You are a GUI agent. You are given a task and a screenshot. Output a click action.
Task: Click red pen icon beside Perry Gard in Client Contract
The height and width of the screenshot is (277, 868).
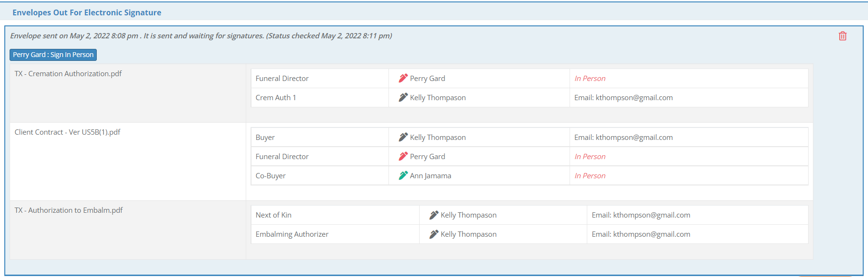(x=403, y=156)
